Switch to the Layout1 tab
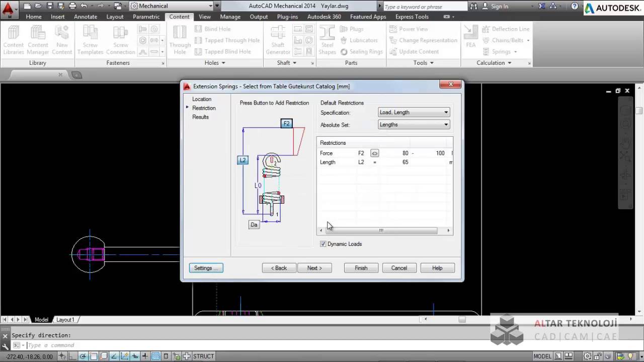Image resolution: width=644 pixels, height=362 pixels. (x=65, y=320)
